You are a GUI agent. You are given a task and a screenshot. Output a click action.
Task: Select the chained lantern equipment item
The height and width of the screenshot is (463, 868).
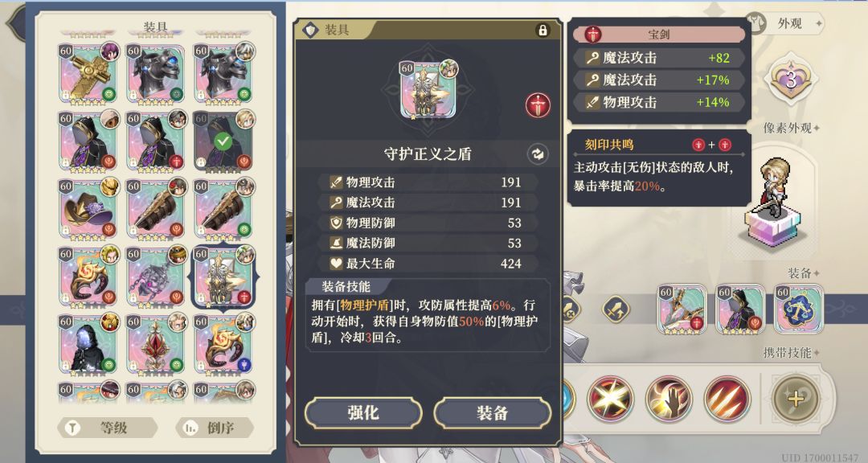(x=156, y=277)
